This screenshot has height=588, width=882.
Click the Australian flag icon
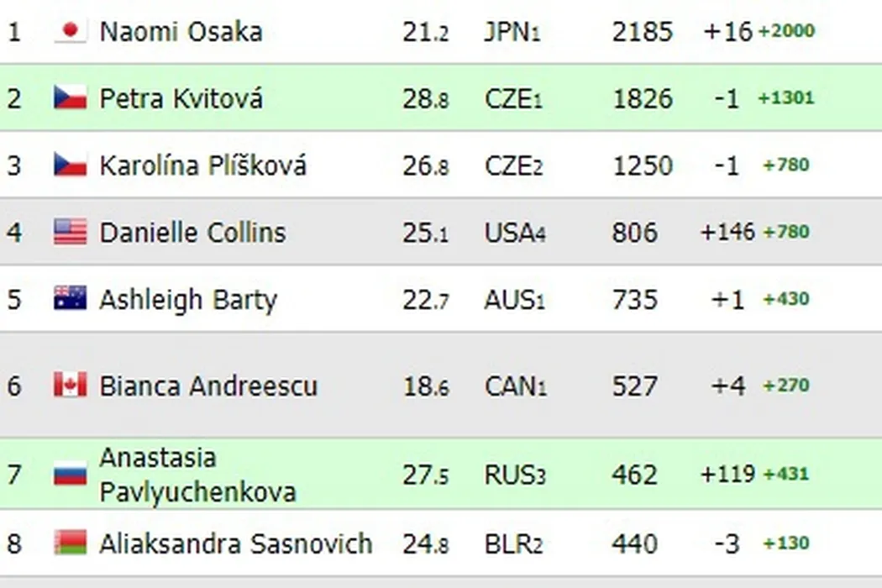(x=71, y=299)
